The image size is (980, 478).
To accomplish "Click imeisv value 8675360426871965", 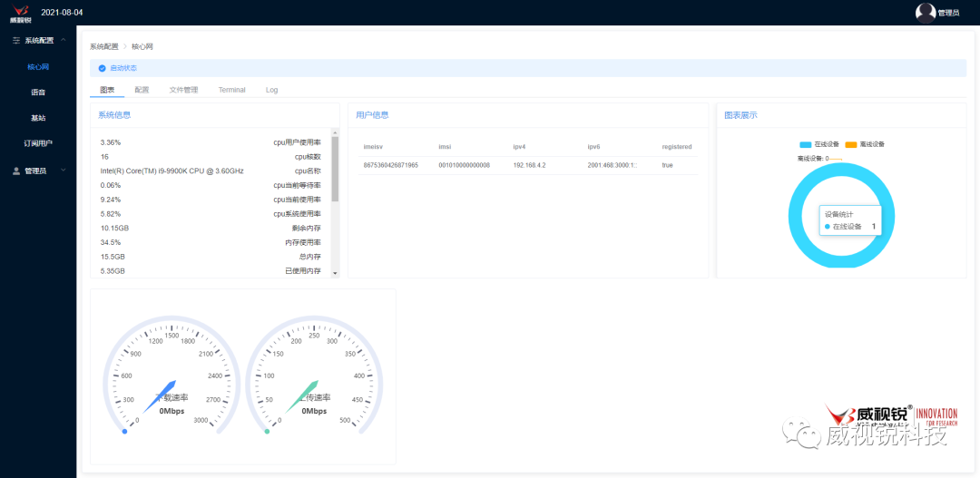I will pyautogui.click(x=390, y=166).
